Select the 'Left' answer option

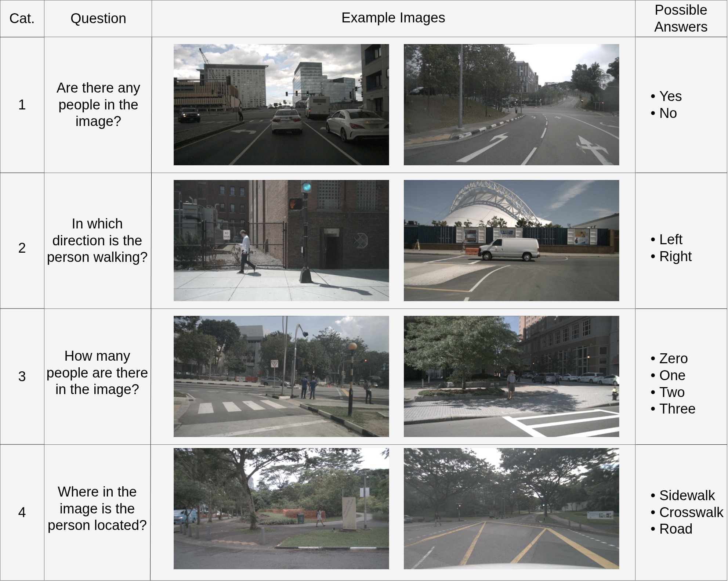pyautogui.click(x=670, y=239)
